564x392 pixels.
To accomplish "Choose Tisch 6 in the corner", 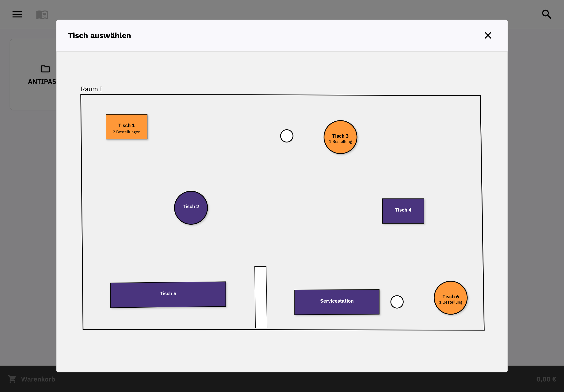I will pos(450,298).
